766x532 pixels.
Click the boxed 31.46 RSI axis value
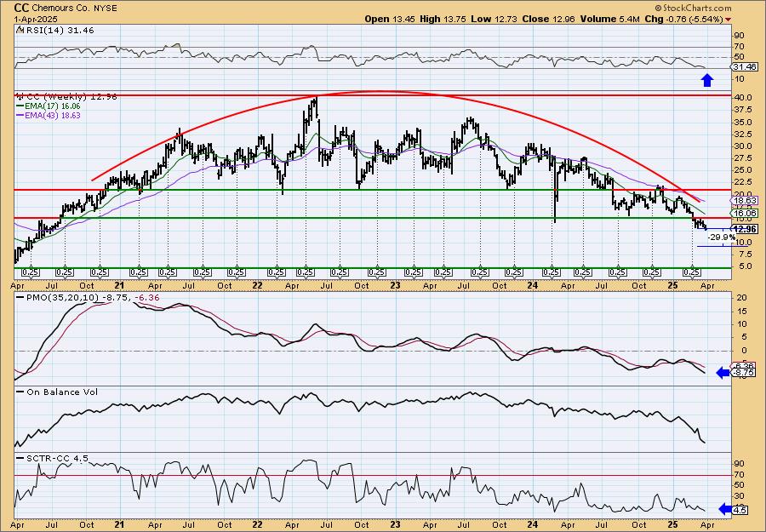[x=745, y=67]
